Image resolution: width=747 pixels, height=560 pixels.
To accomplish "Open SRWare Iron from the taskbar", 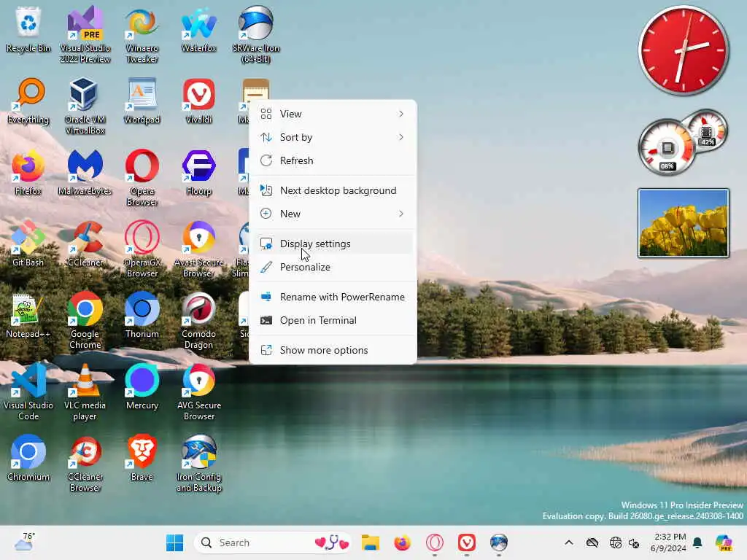I will (499, 542).
